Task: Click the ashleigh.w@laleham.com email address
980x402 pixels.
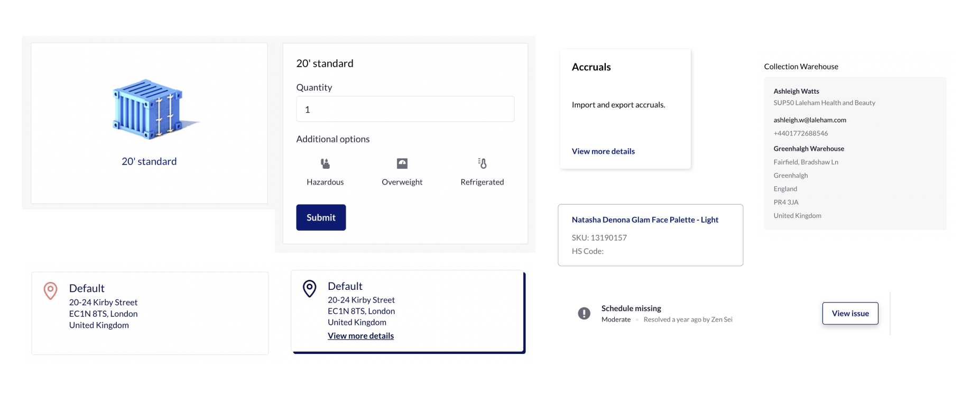Action: (x=810, y=120)
